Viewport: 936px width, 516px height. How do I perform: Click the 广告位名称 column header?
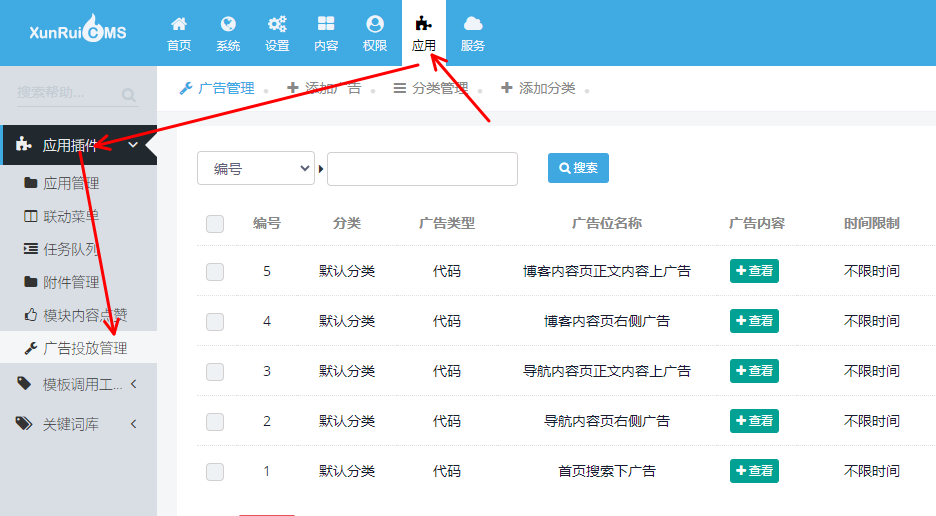606,223
